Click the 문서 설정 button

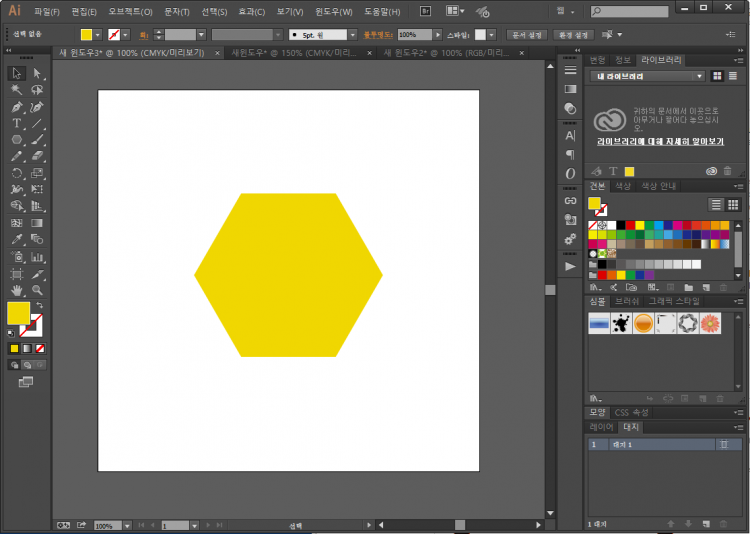point(527,34)
